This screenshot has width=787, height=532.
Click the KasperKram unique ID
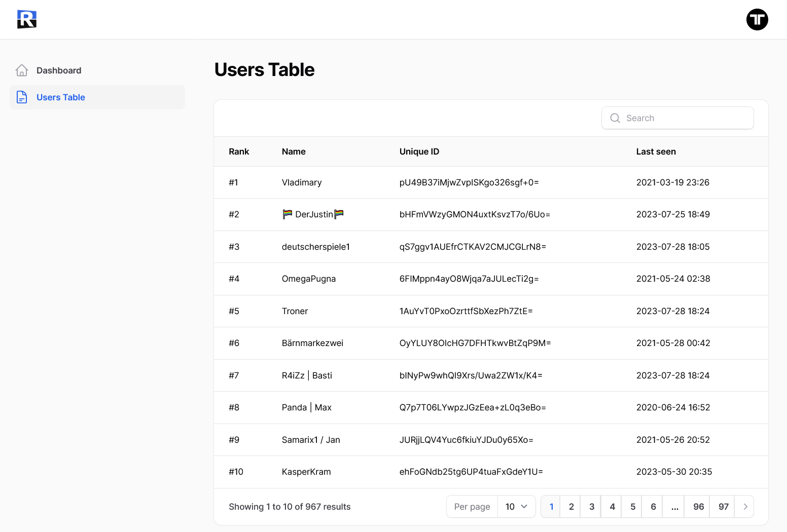(471, 472)
